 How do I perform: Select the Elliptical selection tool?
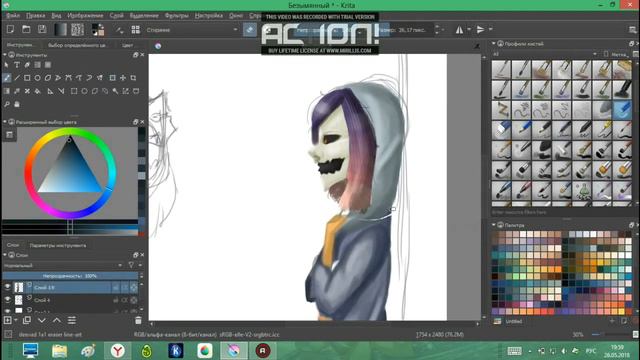coord(84,91)
